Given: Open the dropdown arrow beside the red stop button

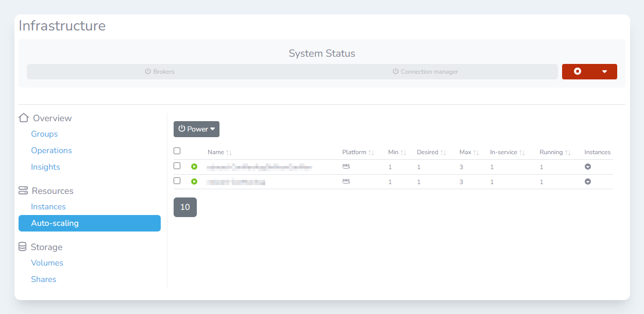Looking at the screenshot, I should (x=605, y=72).
